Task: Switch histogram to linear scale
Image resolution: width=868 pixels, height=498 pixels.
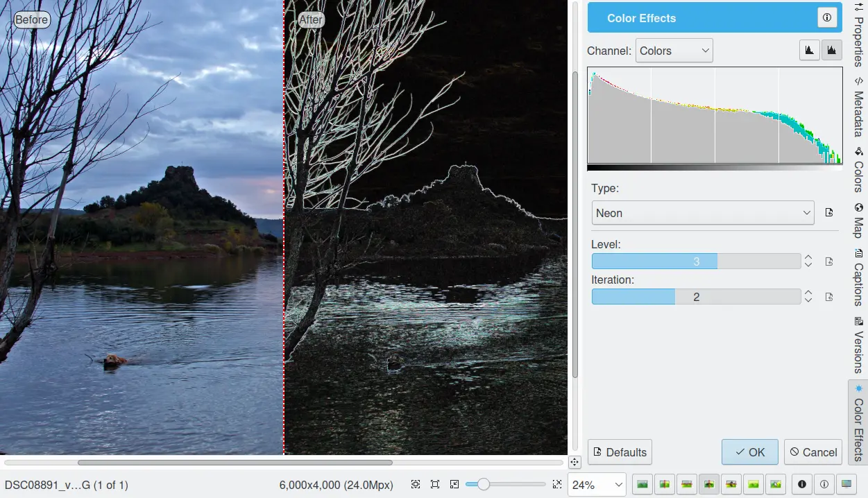Action: point(809,51)
